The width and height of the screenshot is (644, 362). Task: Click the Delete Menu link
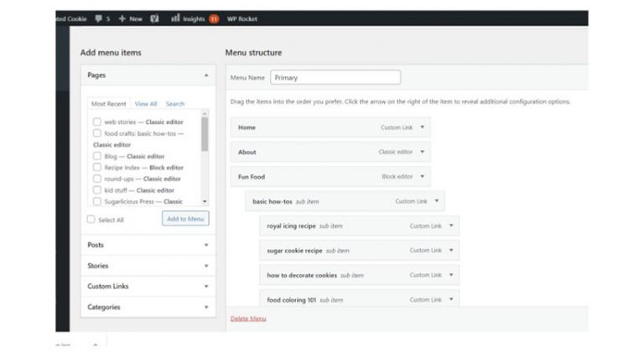pyautogui.click(x=247, y=318)
